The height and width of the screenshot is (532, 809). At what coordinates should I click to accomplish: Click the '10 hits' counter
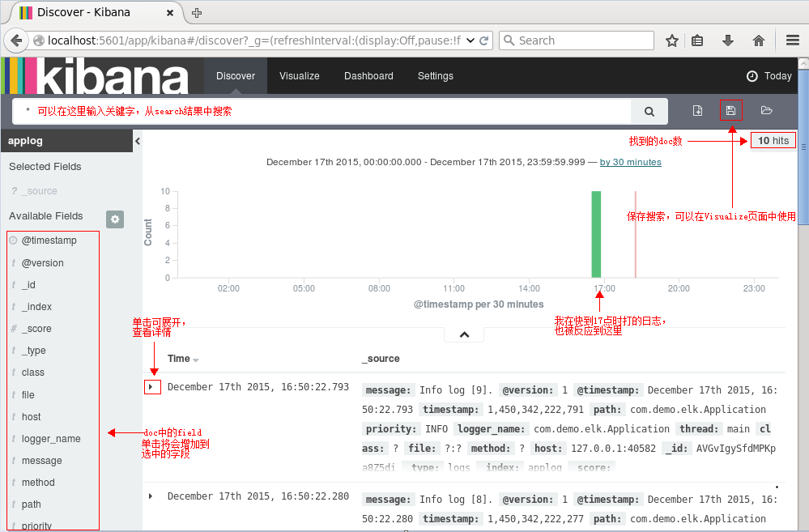(773, 140)
